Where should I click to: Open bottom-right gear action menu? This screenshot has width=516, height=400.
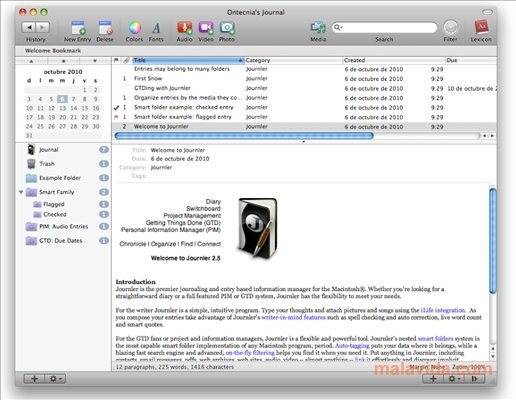point(454,379)
